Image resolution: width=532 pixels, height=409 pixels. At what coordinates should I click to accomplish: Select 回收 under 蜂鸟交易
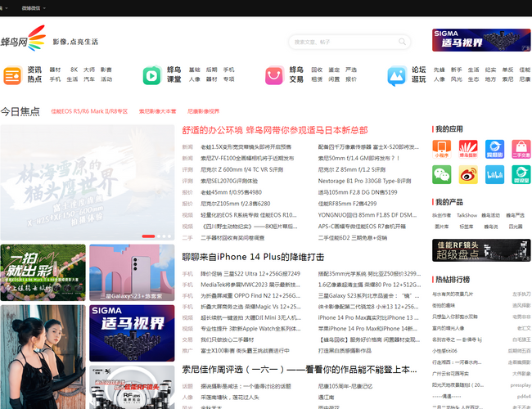tap(317, 70)
